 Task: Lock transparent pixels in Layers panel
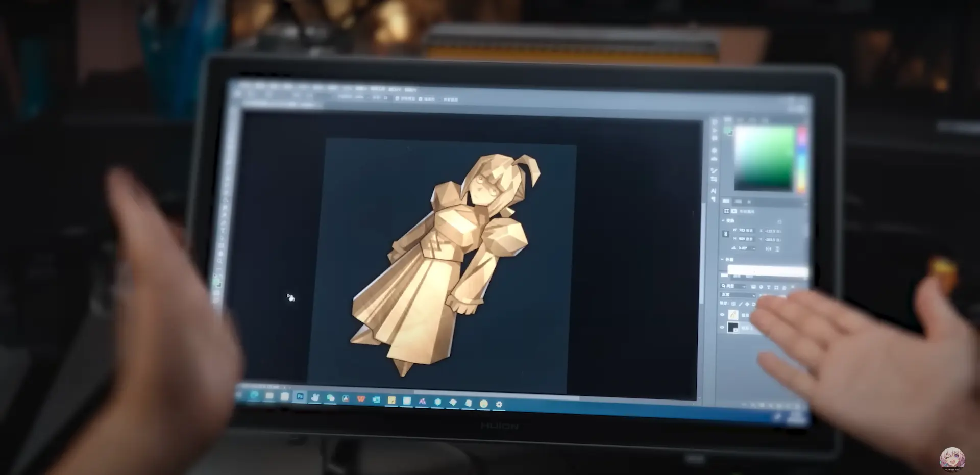tap(734, 304)
